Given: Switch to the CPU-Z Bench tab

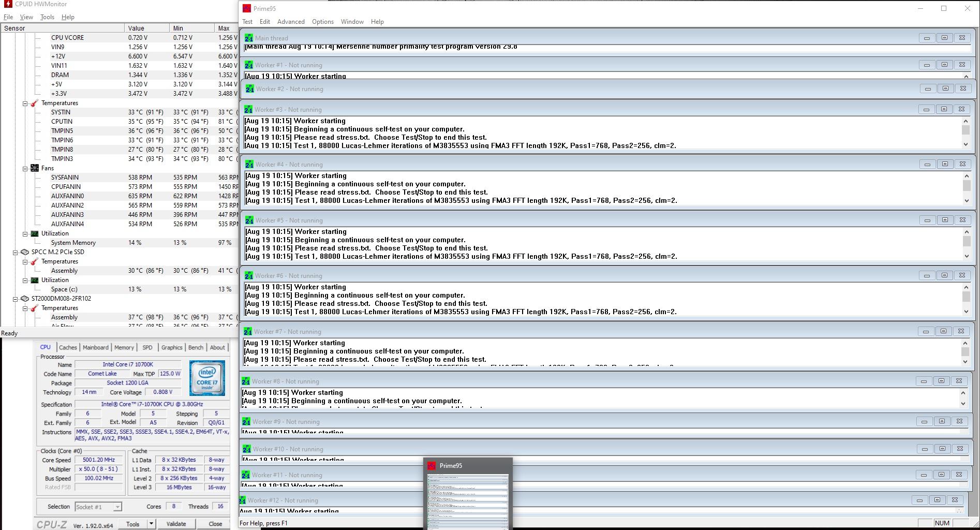Looking at the screenshot, I should [196, 347].
